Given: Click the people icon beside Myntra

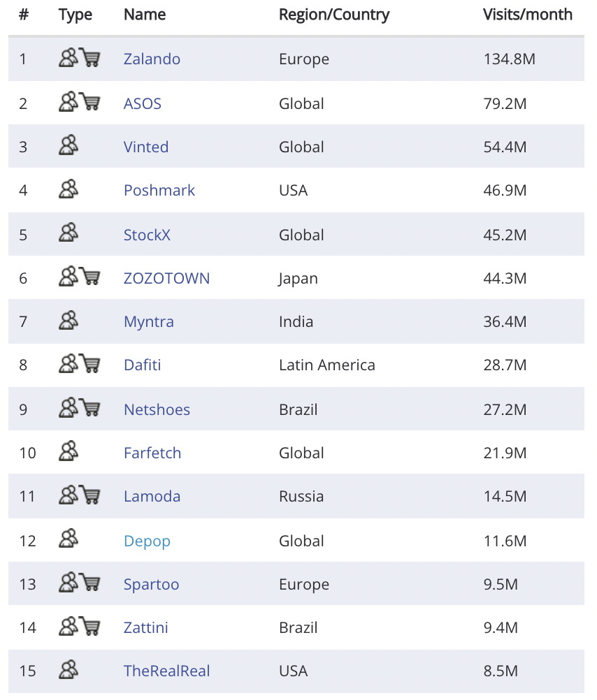Looking at the screenshot, I should [x=69, y=321].
